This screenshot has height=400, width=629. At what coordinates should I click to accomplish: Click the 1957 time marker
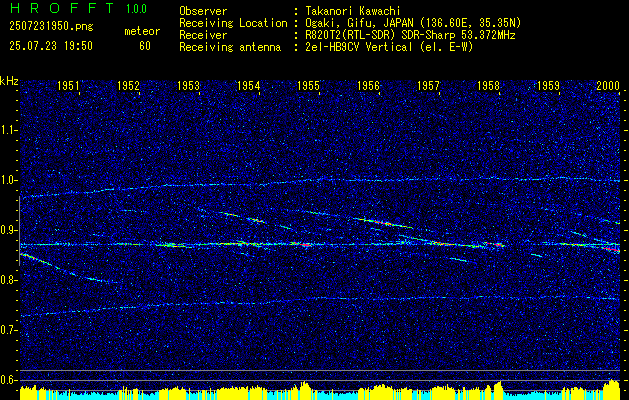tap(428, 85)
